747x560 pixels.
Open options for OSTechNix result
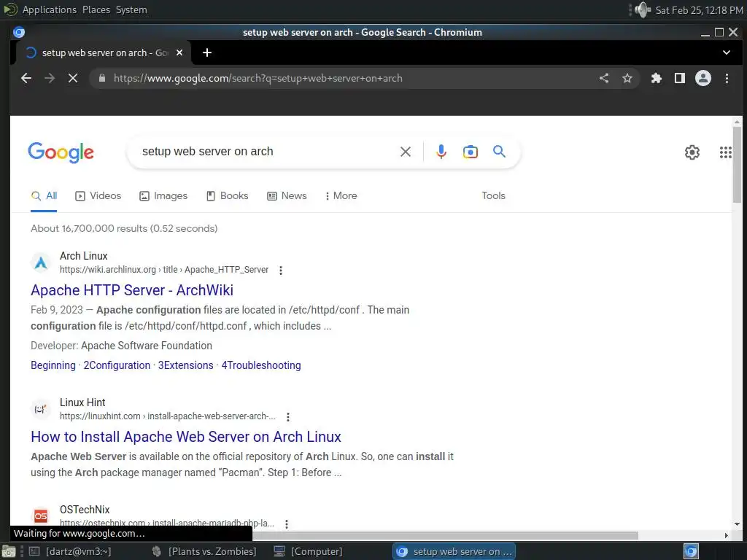point(286,524)
